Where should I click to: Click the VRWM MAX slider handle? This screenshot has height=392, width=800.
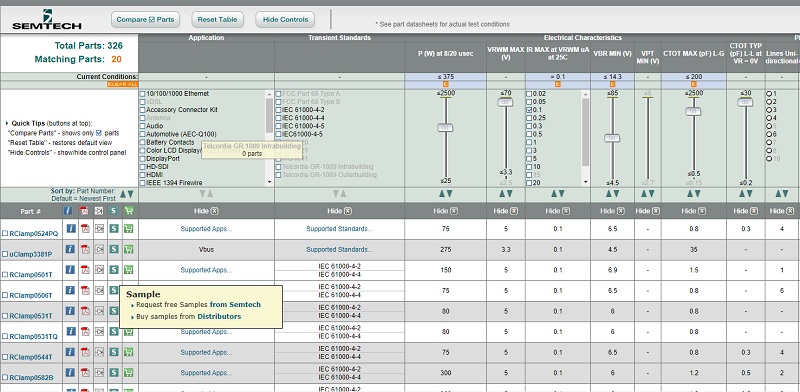(505, 102)
